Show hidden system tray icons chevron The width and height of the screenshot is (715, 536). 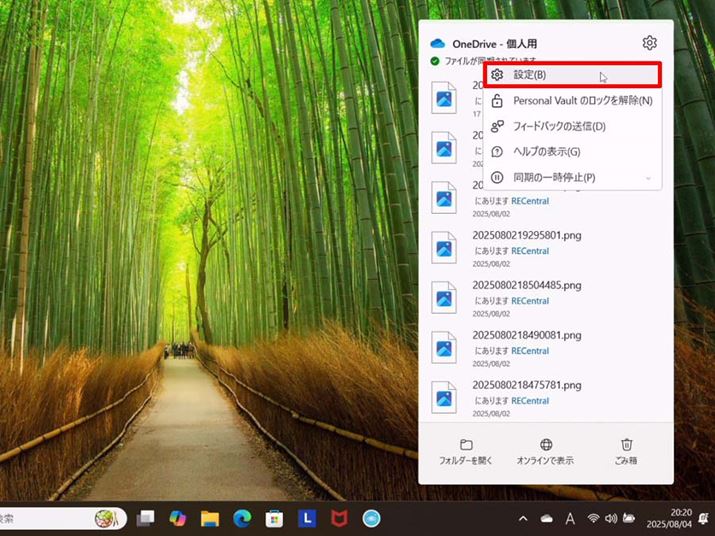522,518
